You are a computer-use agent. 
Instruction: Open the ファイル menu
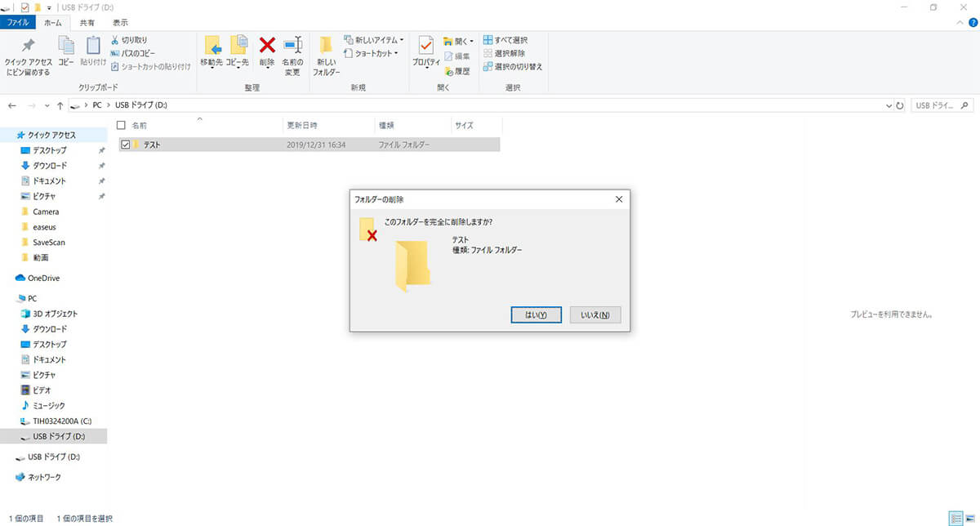pos(17,22)
